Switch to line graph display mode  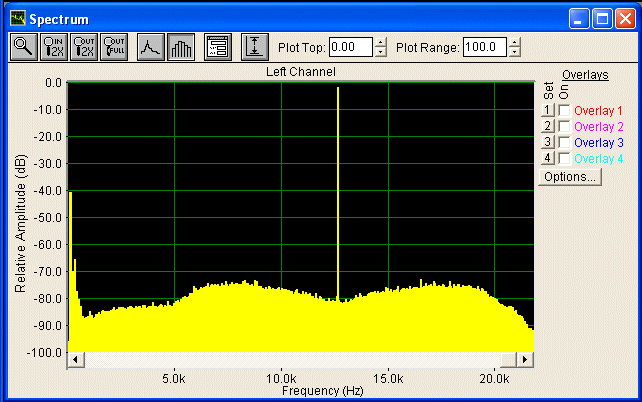[x=150, y=47]
